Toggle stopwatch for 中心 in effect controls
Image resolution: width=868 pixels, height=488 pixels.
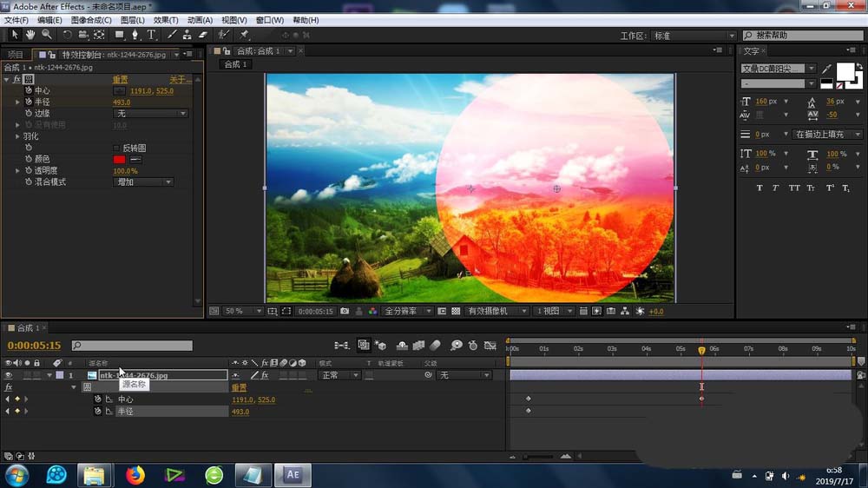click(x=29, y=90)
